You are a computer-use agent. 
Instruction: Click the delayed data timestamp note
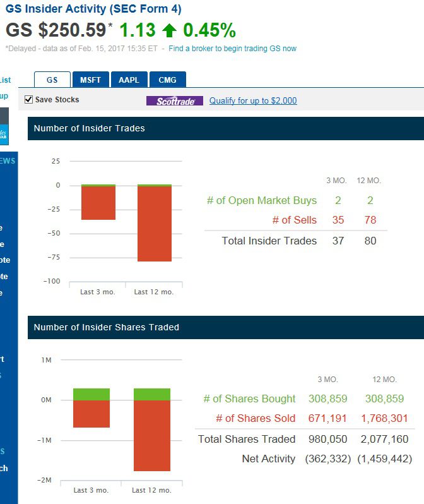pyautogui.click(x=81, y=49)
